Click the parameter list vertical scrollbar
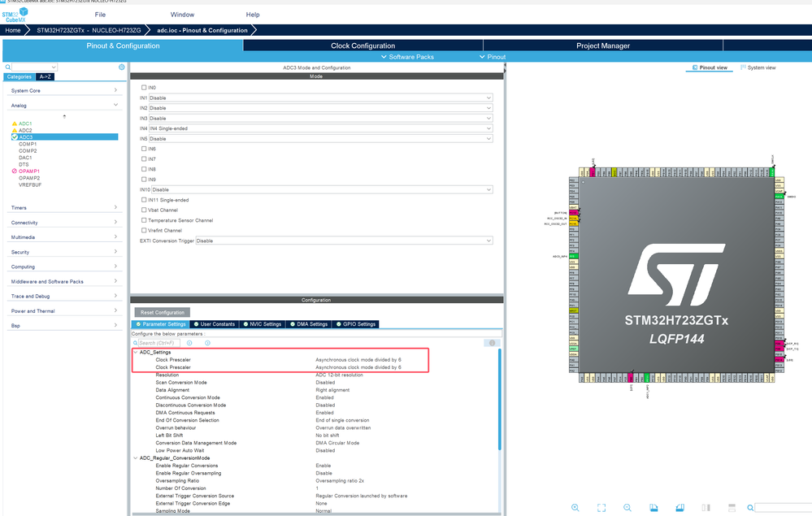The width and height of the screenshot is (812, 516). (500, 399)
